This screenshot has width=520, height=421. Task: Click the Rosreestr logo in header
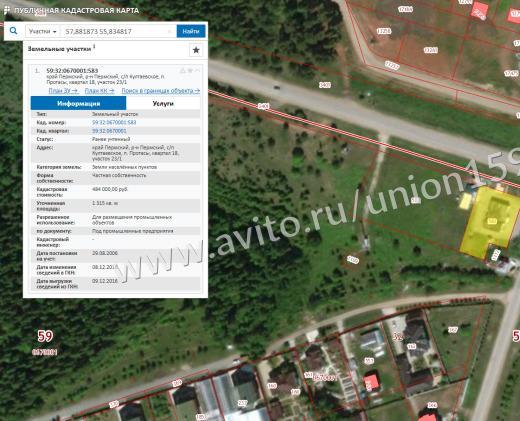tap(6, 10)
